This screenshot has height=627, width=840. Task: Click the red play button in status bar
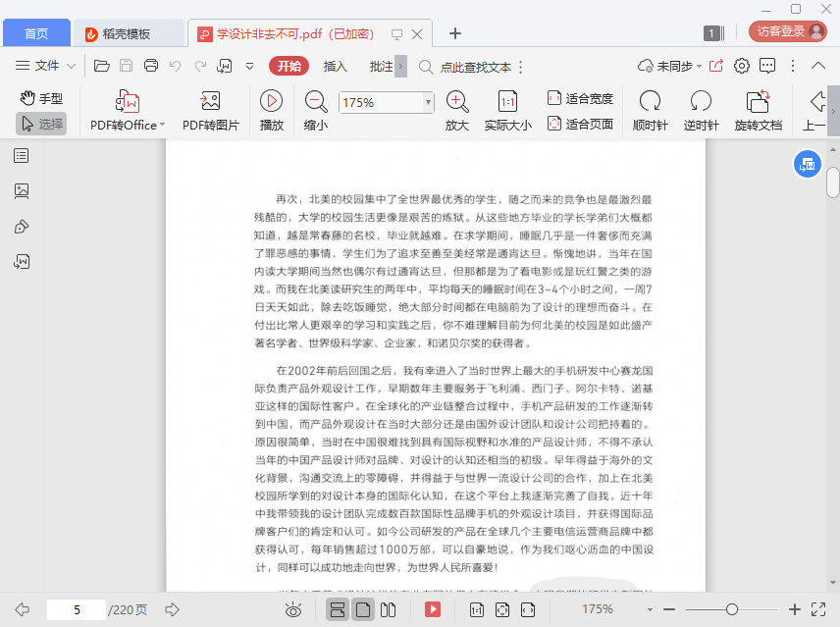pos(433,609)
